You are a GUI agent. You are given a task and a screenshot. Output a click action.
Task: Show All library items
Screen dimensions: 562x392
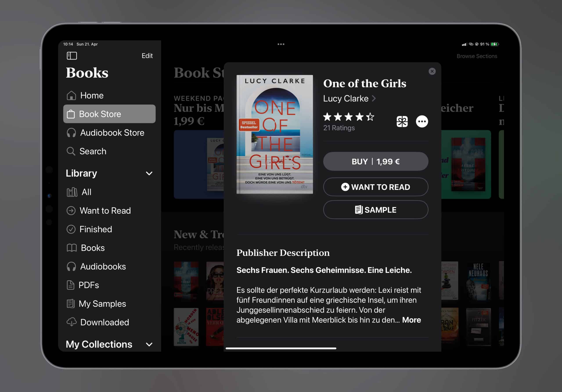[109, 192]
